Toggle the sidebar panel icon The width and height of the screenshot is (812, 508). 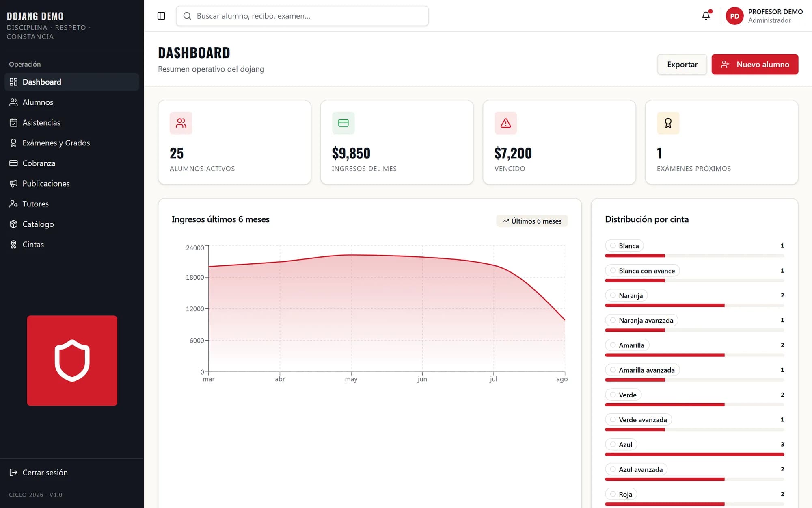(x=161, y=16)
